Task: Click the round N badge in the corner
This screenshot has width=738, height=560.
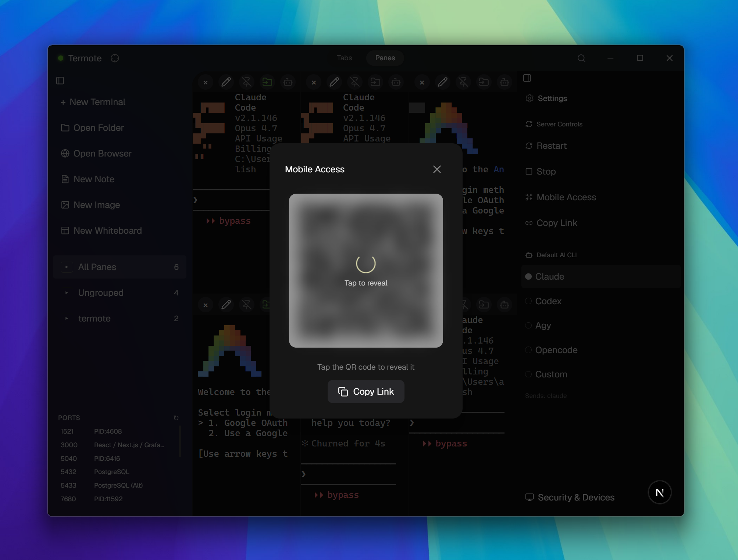Action: (660, 492)
